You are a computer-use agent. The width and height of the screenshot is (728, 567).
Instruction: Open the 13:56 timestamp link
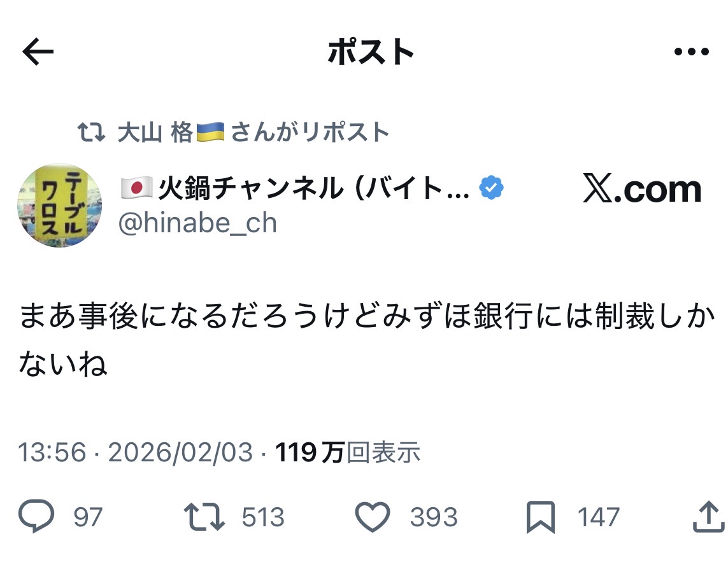52,452
